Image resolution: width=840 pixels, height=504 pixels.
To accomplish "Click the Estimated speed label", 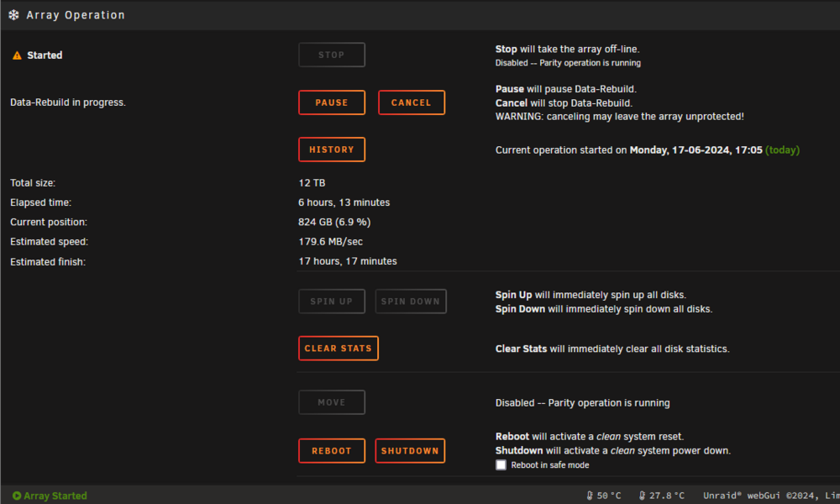I will tap(50, 242).
